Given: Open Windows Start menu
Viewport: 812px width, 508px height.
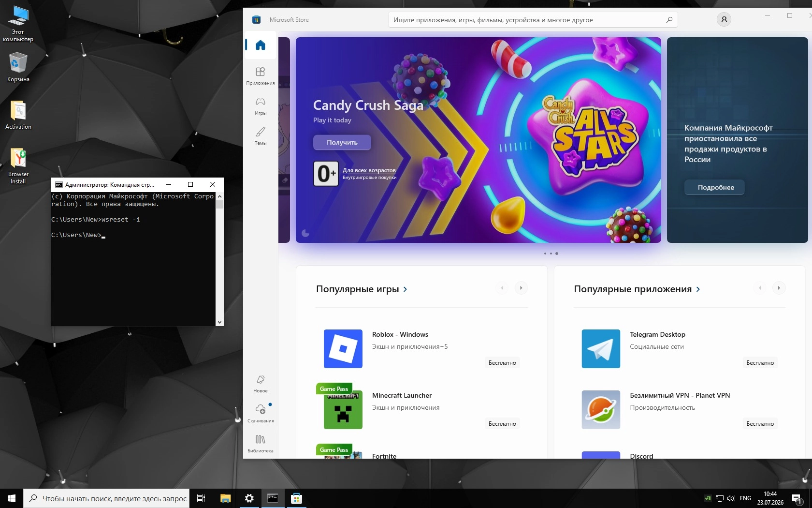Looking at the screenshot, I should [x=12, y=498].
